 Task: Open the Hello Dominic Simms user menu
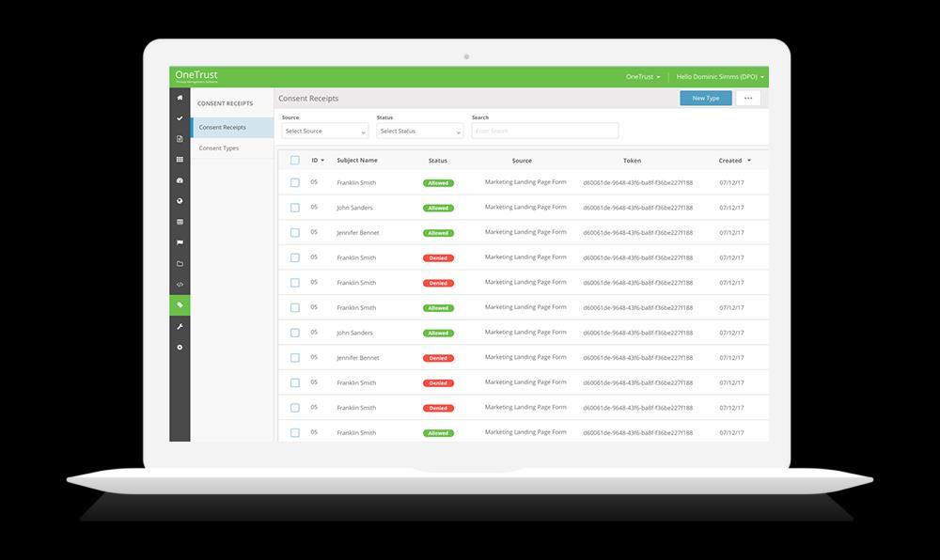coord(720,77)
